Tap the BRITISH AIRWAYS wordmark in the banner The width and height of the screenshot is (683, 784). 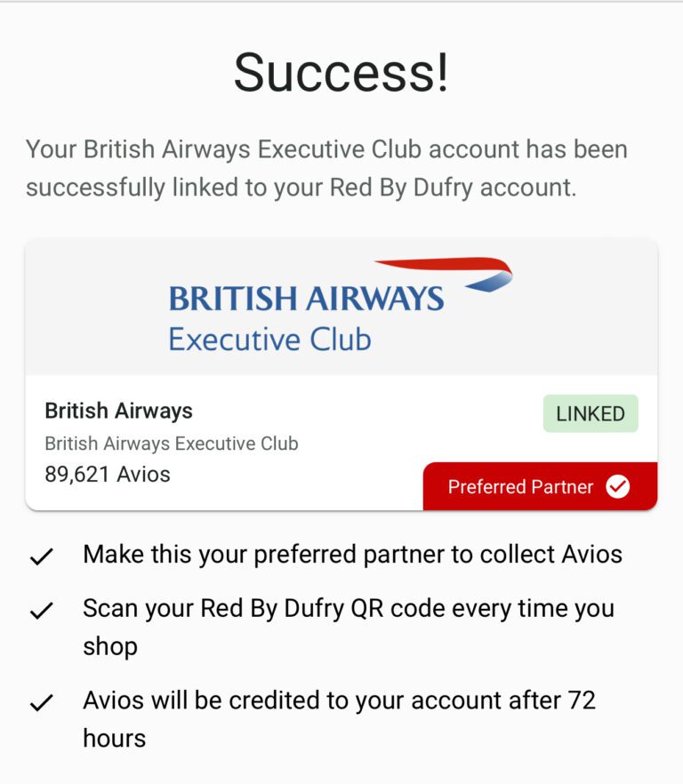point(306,298)
